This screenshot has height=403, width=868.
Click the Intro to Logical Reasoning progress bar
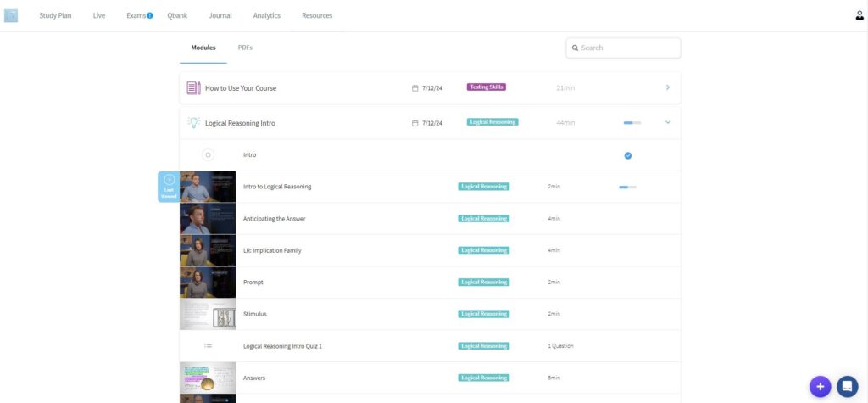(x=627, y=187)
